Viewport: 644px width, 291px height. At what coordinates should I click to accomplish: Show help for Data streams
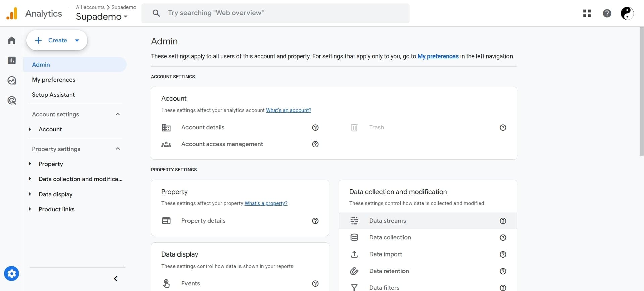pos(503,221)
